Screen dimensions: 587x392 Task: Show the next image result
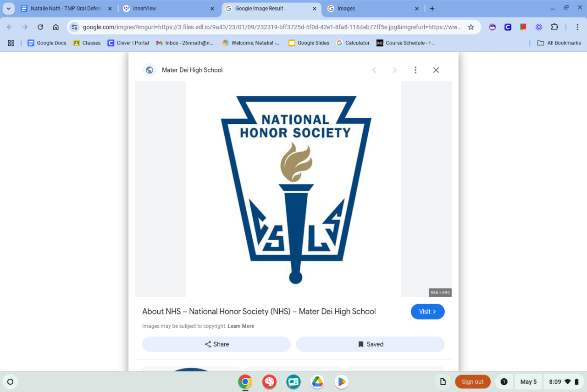pos(395,70)
